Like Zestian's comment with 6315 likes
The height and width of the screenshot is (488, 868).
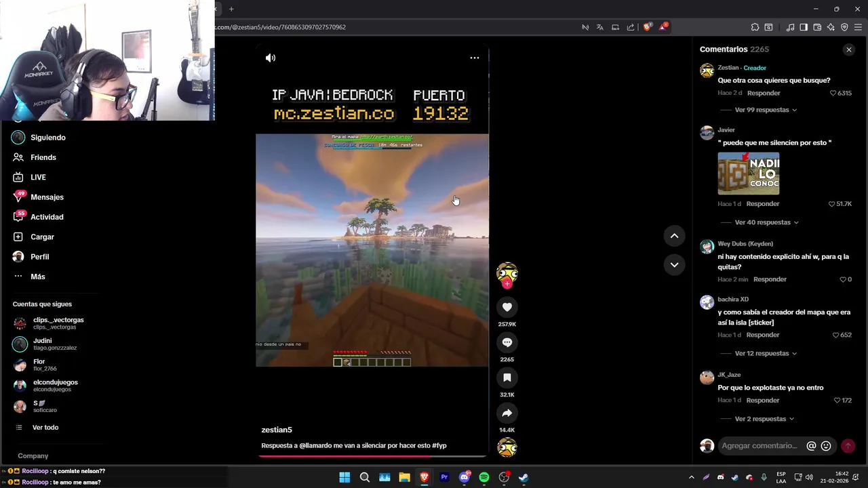[x=833, y=93]
